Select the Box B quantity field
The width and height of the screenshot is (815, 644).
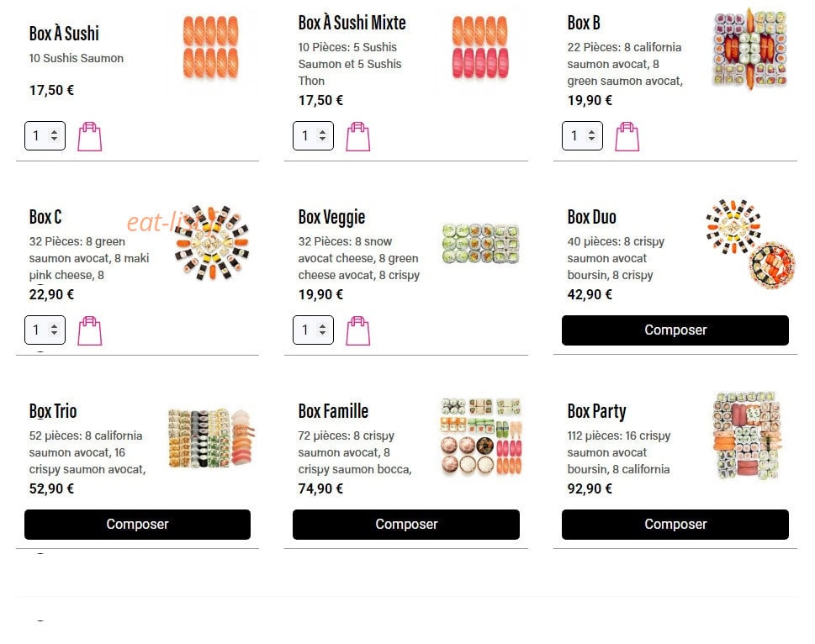[x=582, y=135]
